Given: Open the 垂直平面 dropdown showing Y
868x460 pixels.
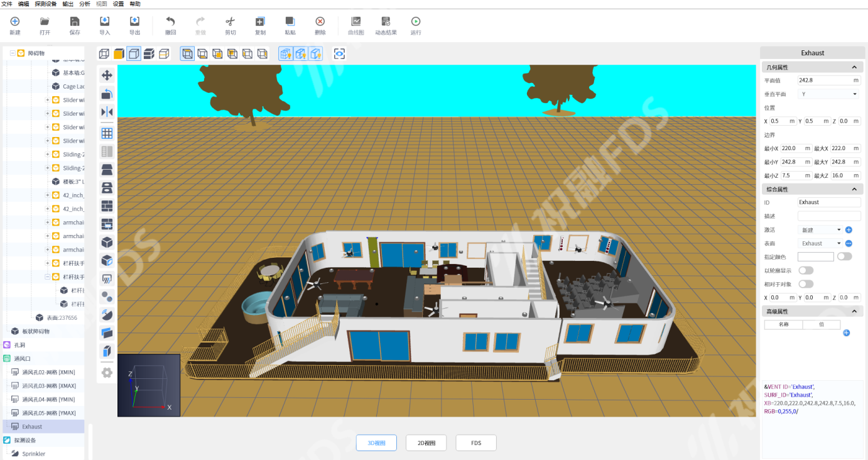Looking at the screenshot, I should point(828,94).
